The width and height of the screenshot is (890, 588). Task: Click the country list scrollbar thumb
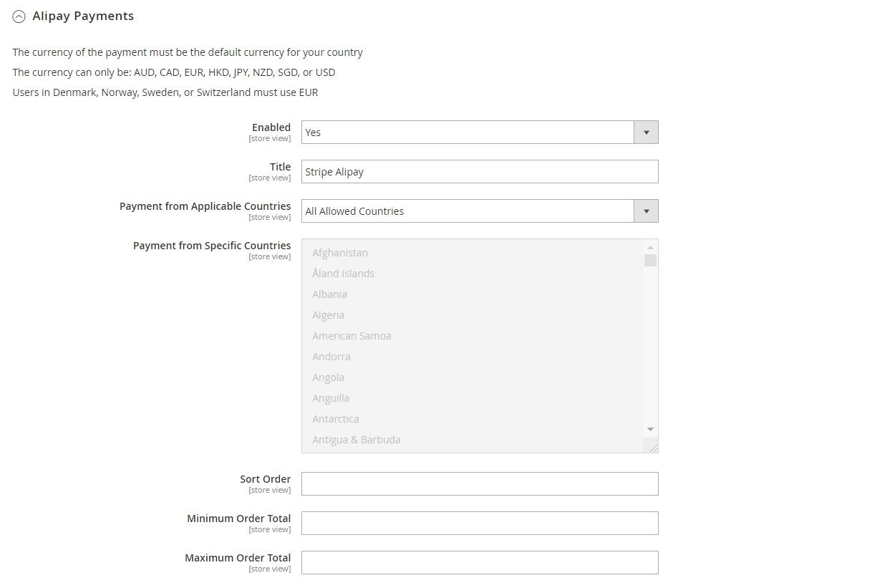click(x=650, y=260)
